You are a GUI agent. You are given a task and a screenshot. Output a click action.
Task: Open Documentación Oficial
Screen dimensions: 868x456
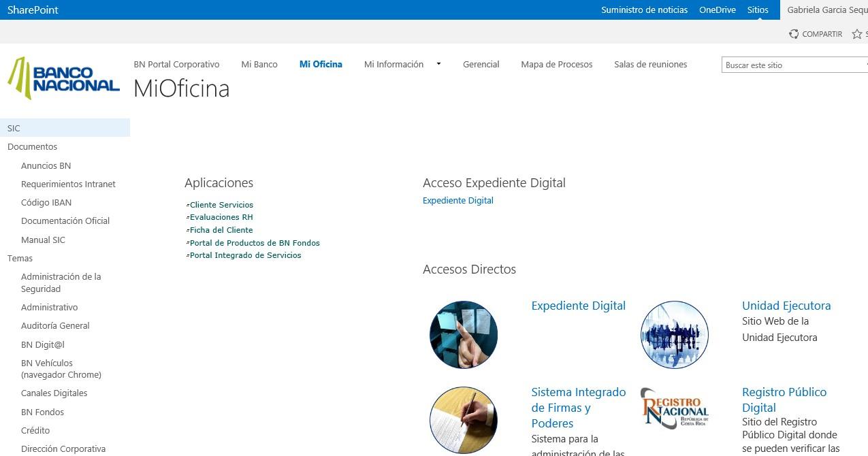click(65, 221)
